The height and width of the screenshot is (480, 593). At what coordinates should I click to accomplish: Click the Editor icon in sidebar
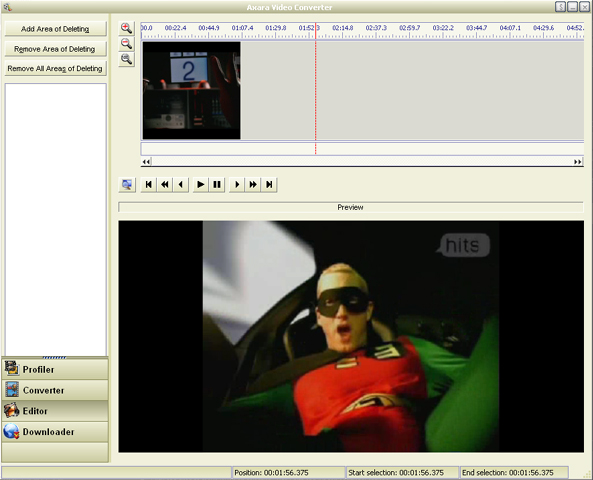click(11, 410)
